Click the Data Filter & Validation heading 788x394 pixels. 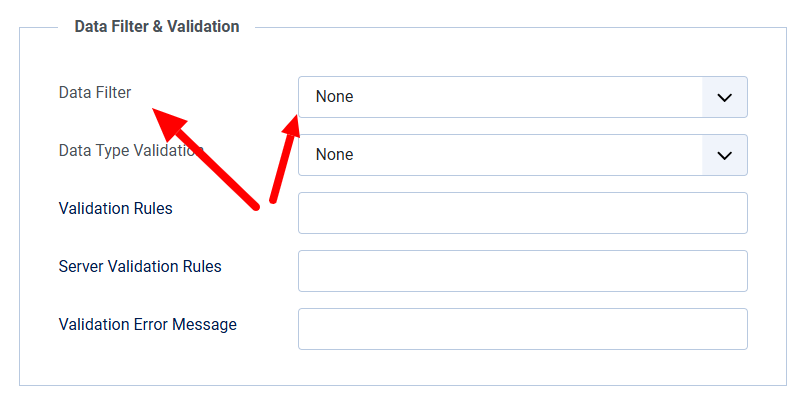(x=157, y=26)
